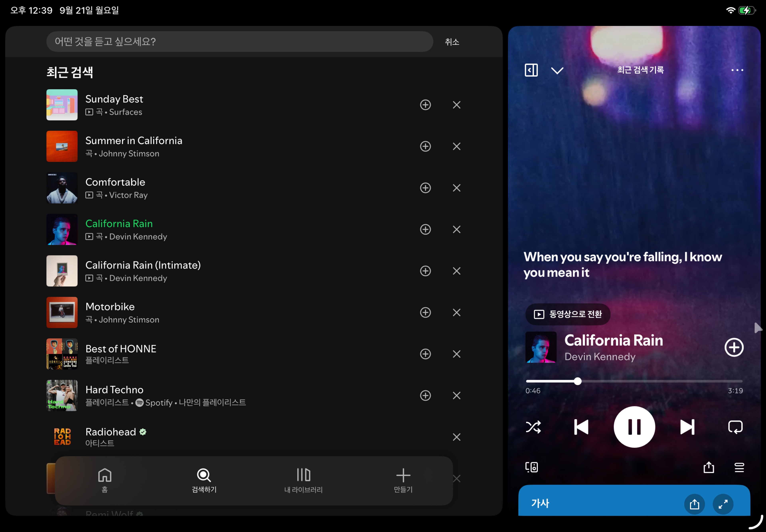Remove Radiohead from recent searches

pos(457,437)
